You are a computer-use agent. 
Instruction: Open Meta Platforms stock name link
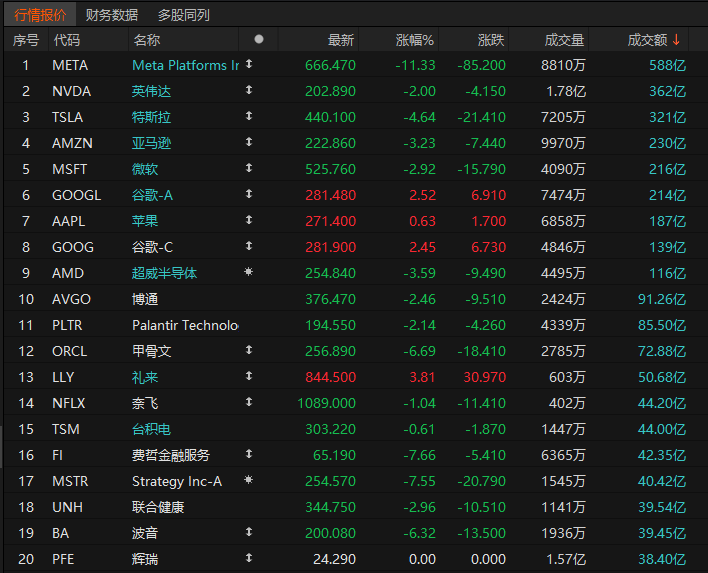185,65
